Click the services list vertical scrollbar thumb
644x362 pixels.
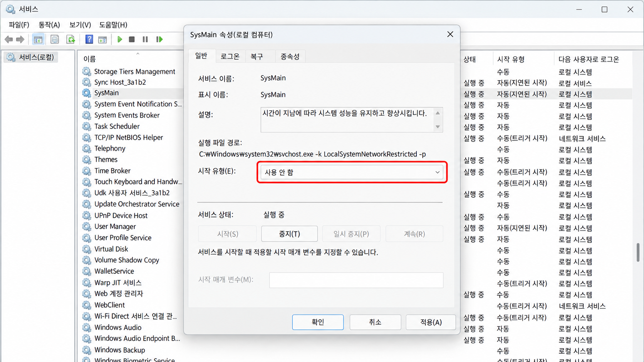point(638,252)
